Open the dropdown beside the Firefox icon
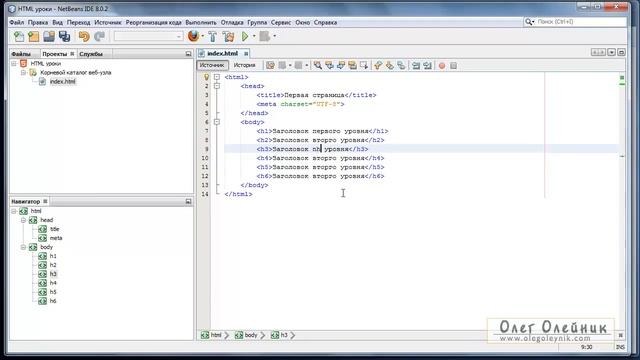Screen dimensions: 640x360 (202, 36)
